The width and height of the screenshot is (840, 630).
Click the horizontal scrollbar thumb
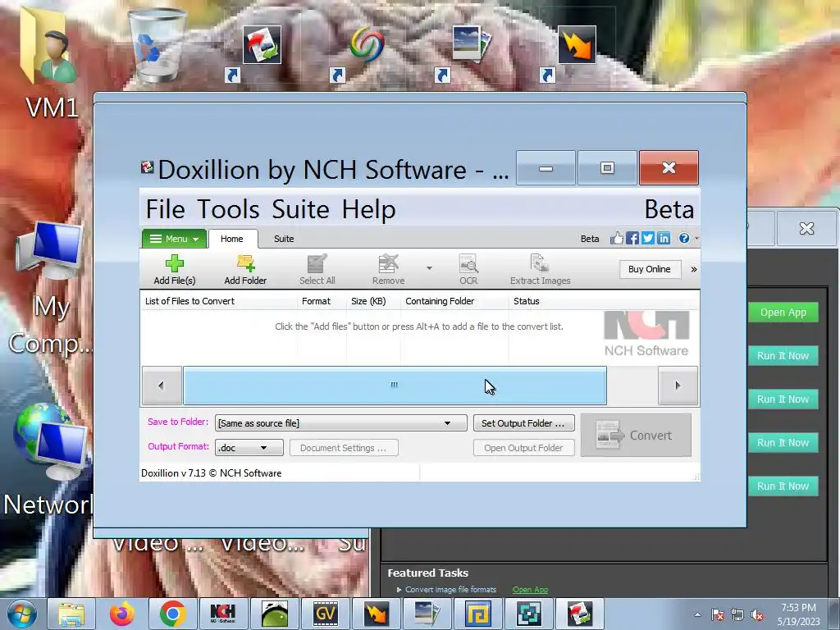(395, 386)
